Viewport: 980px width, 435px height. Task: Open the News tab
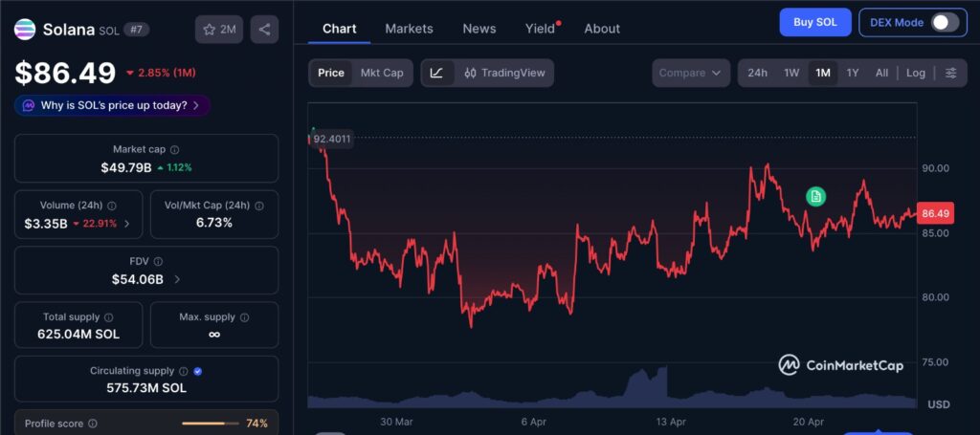point(479,29)
